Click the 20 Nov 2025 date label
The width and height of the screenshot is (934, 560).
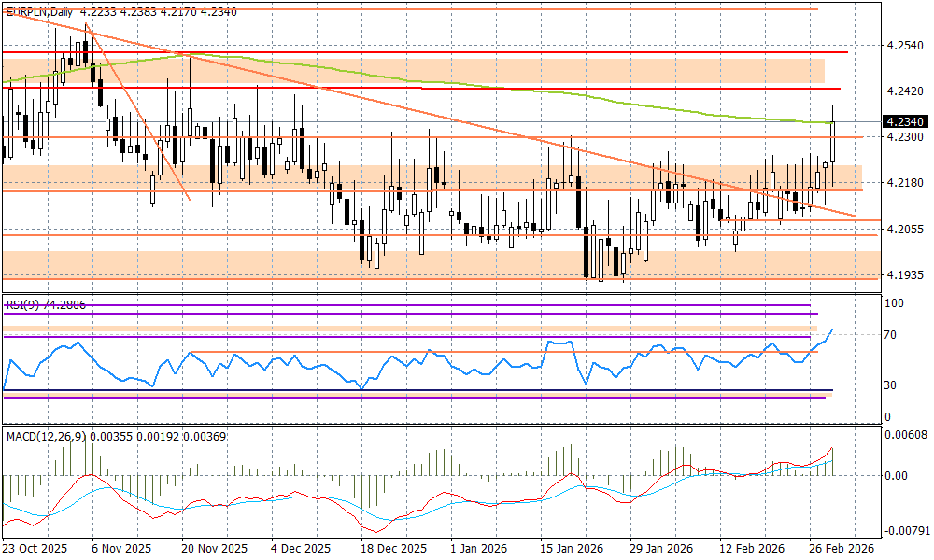214,550
